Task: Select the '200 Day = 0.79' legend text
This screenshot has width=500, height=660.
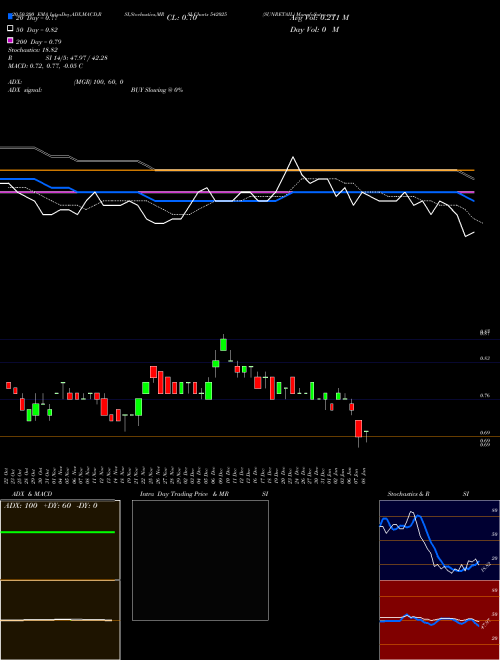Action: [38, 42]
